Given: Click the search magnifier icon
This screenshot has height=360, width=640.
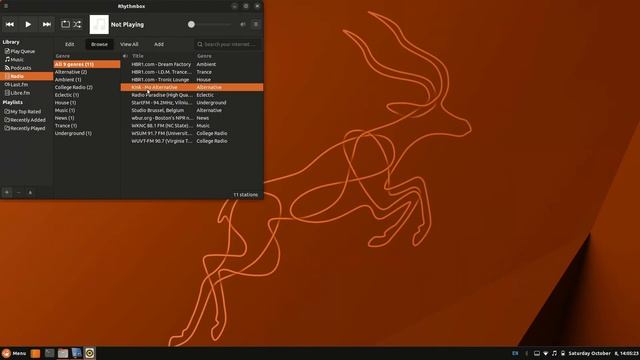Looking at the screenshot, I should click(200, 44).
